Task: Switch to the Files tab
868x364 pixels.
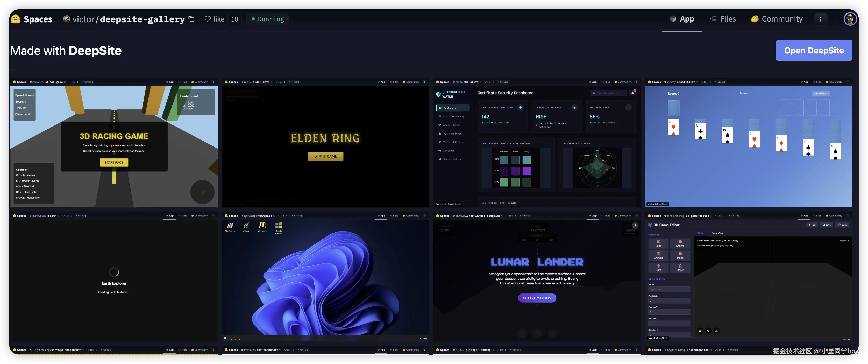Action: tap(723, 19)
